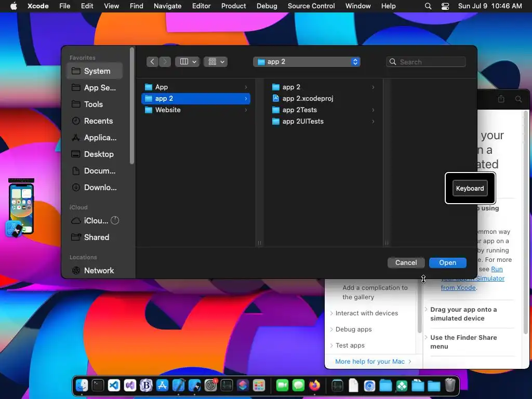532x399 pixels.
Task: Click the Keyboard overlay button
Action: coord(470,188)
